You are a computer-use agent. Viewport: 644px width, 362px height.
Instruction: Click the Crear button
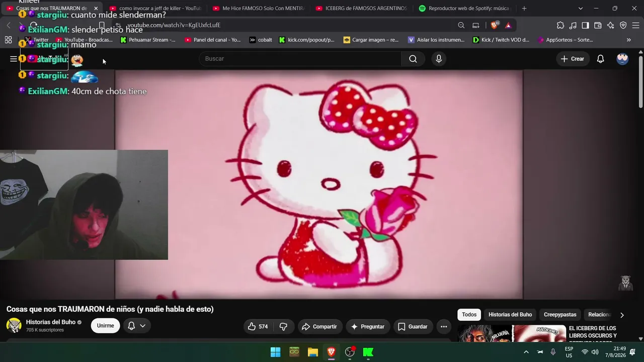click(573, 59)
